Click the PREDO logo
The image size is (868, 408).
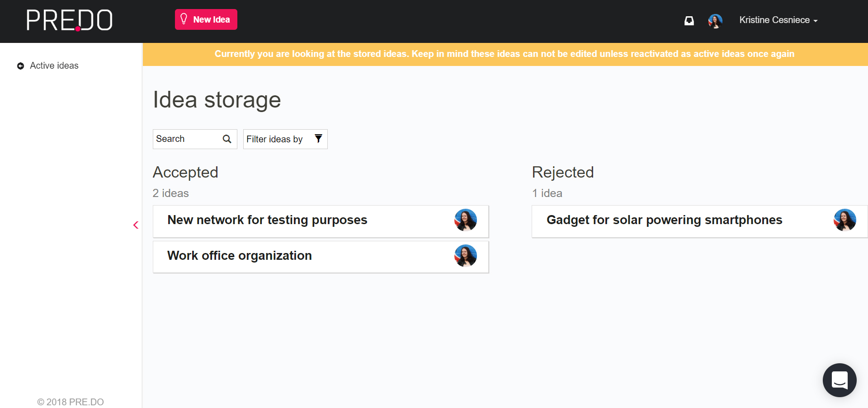pyautogui.click(x=69, y=20)
